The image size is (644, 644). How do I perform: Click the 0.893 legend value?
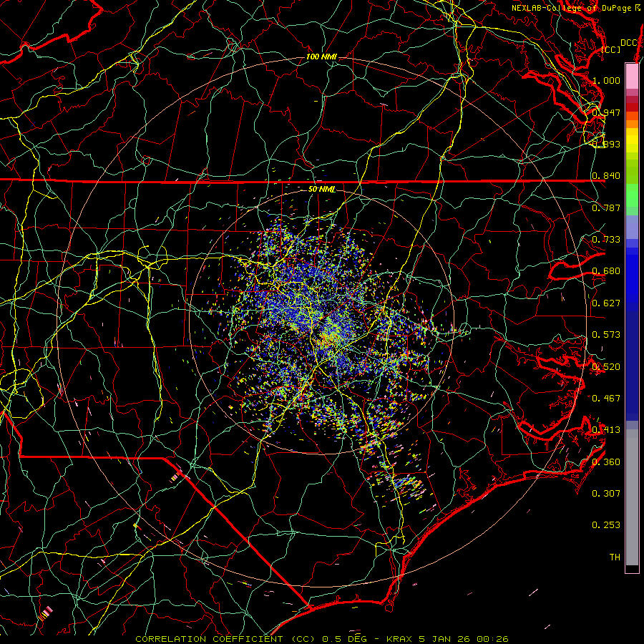point(606,144)
